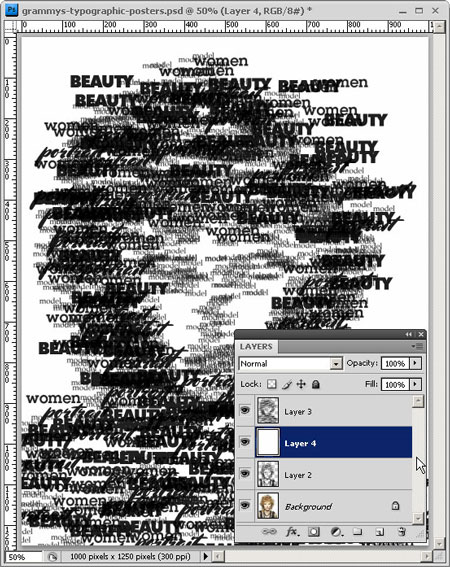Click the Link Layers icon
This screenshot has height=567, width=450.
tap(269, 532)
